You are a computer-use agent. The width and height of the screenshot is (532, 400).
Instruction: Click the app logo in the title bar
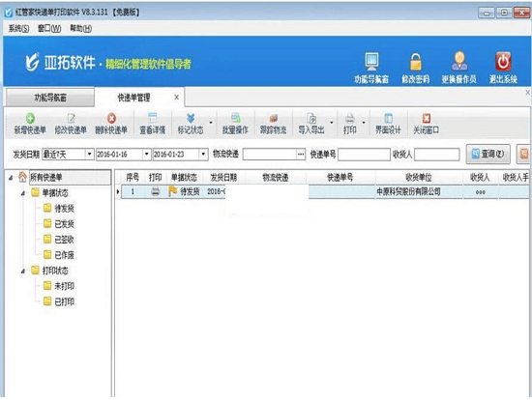9,13
